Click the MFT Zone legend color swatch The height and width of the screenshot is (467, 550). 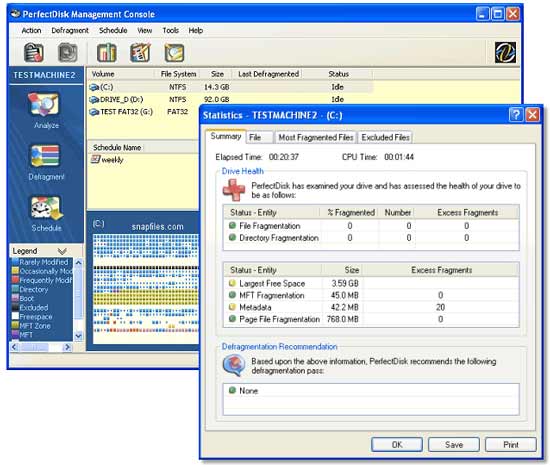15,326
